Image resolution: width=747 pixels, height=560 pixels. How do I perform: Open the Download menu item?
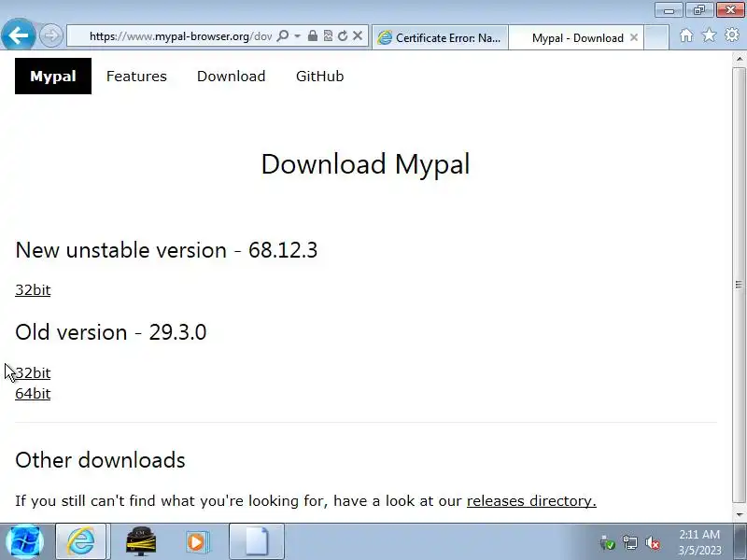231,77
